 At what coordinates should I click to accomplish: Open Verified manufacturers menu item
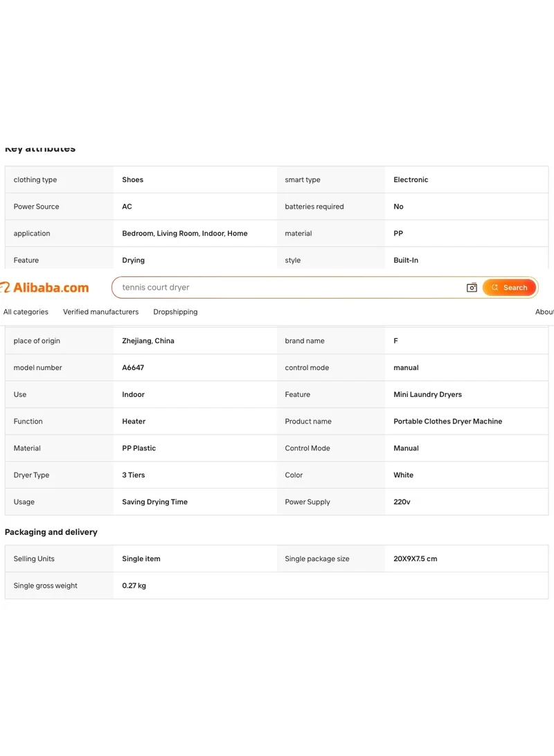[x=100, y=312]
